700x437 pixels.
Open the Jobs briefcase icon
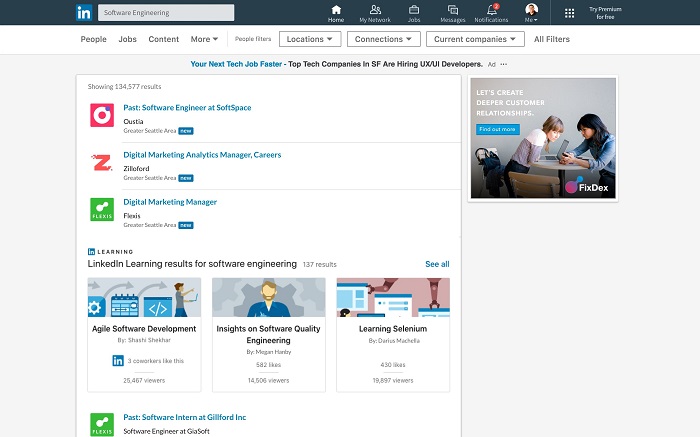[414, 10]
